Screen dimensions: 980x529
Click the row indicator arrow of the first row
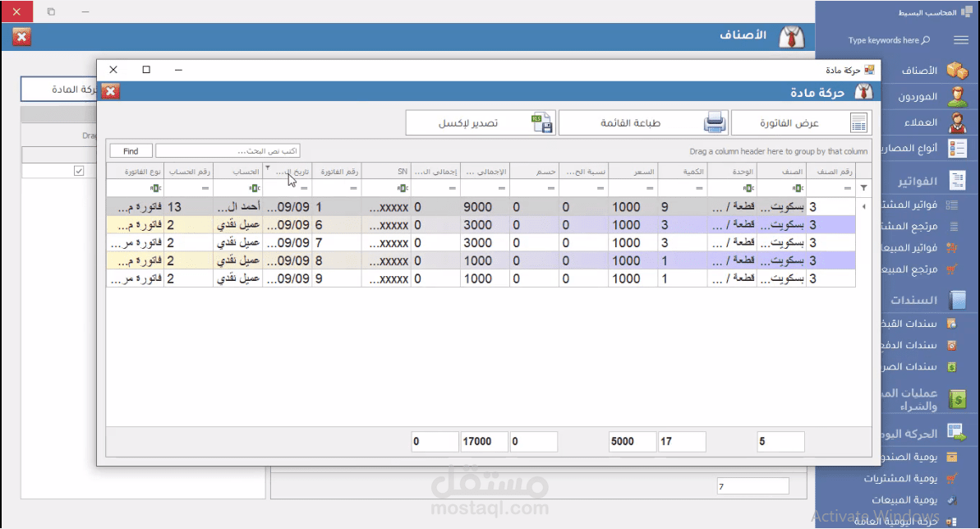(863, 207)
